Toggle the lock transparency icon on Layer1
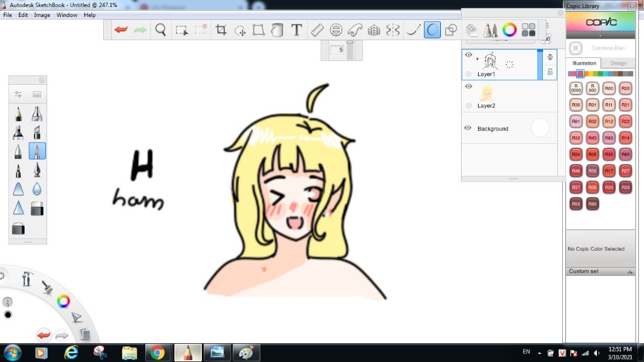Screen dimensions: 644x362 [550, 72]
